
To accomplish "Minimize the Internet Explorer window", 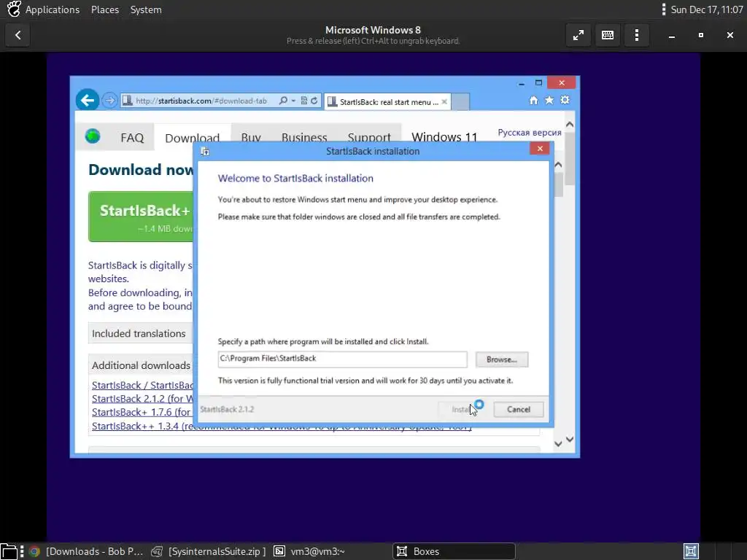I will point(522,83).
